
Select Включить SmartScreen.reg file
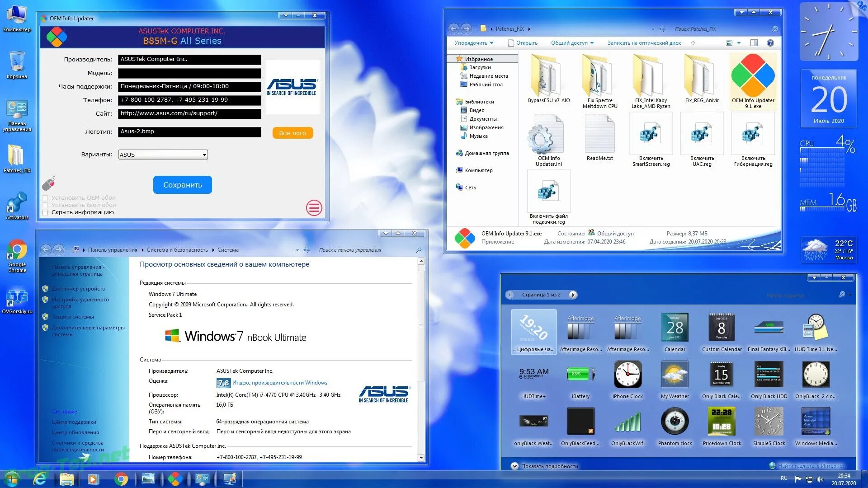(x=651, y=140)
